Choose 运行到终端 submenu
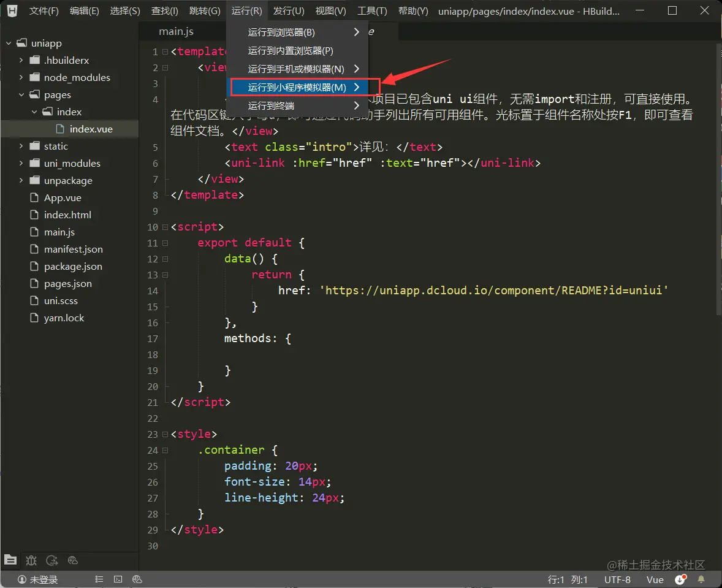Viewport: 722px width, 588px height. point(297,105)
